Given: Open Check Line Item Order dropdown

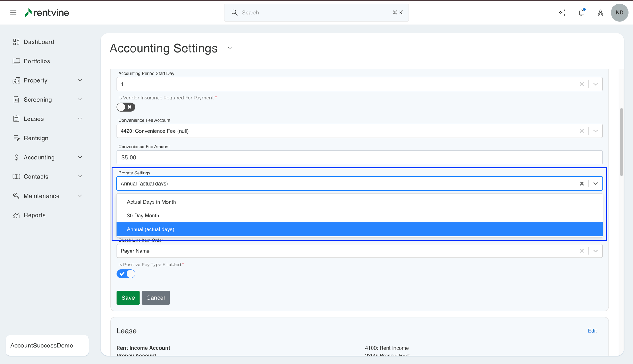Looking at the screenshot, I should (x=596, y=251).
